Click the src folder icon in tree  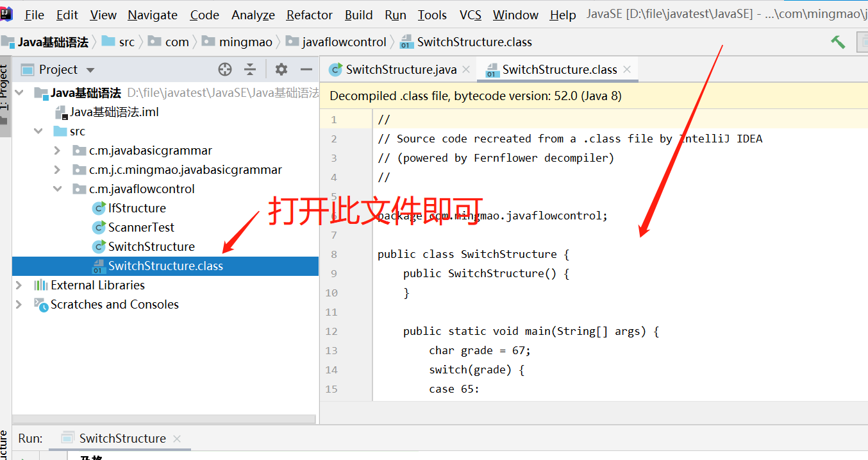[x=60, y=132]
